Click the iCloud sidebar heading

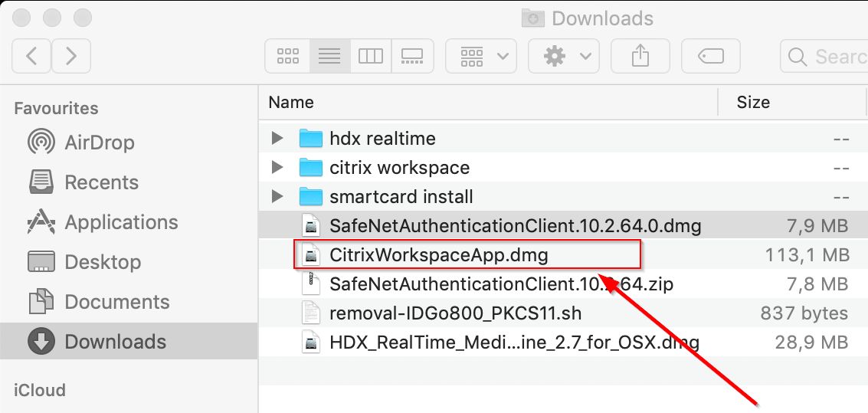point(40,390)
